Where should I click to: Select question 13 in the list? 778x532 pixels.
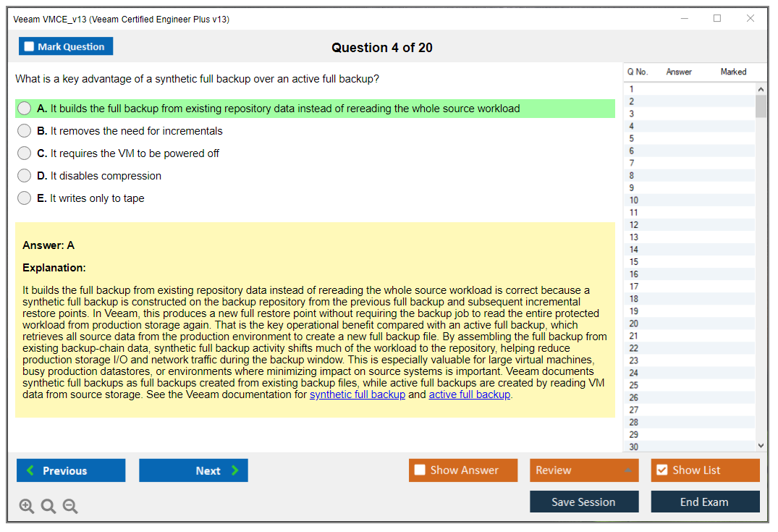tap(689, 237)
